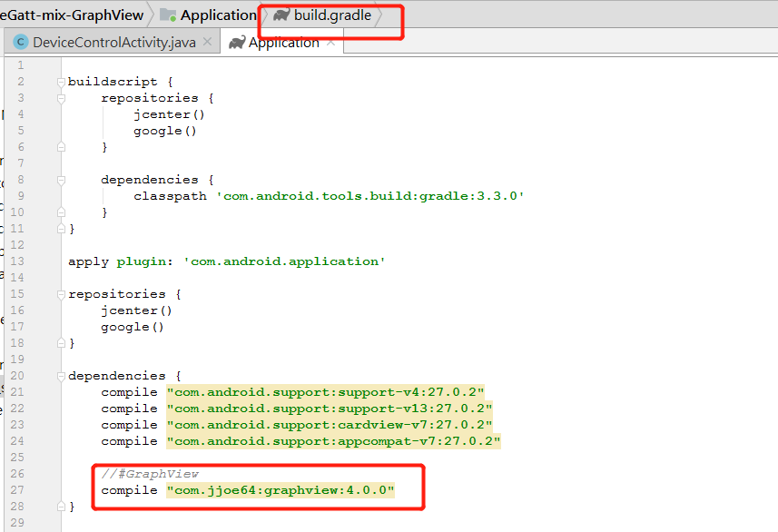
Task: Collapse the buildscript block
Action: (x=62, y=81)
